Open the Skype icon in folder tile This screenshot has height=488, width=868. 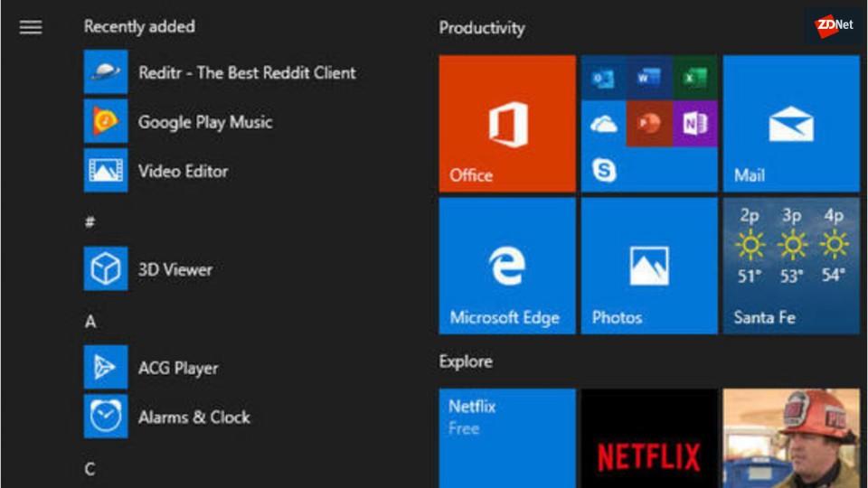coord(603,170)
